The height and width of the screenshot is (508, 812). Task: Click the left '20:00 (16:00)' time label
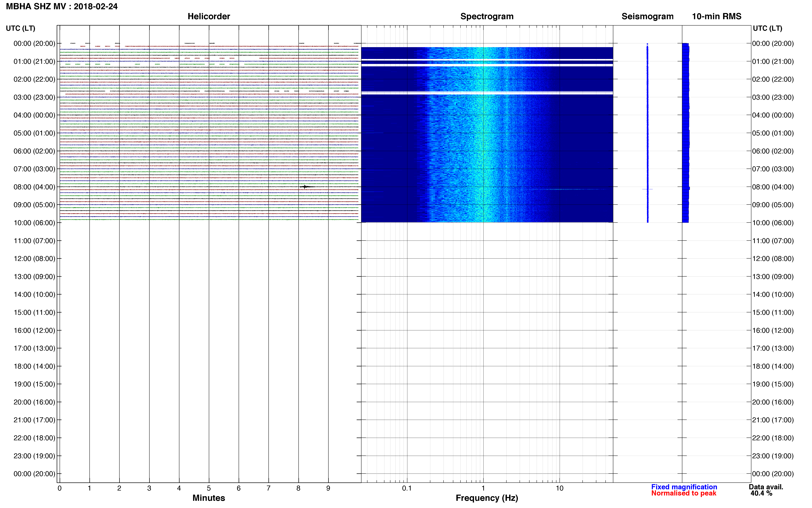[x=34, y=402]
